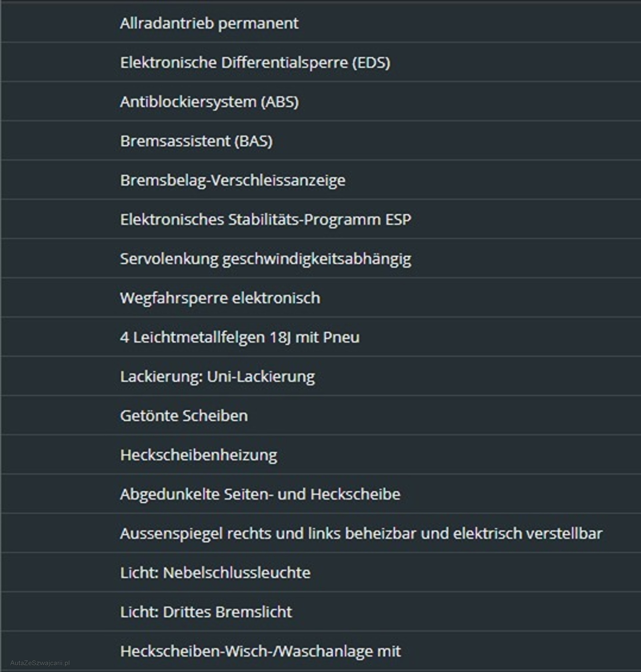Select Heckscheiben-Wisch-/Waschanlage mit entry

tap(321, 651)
